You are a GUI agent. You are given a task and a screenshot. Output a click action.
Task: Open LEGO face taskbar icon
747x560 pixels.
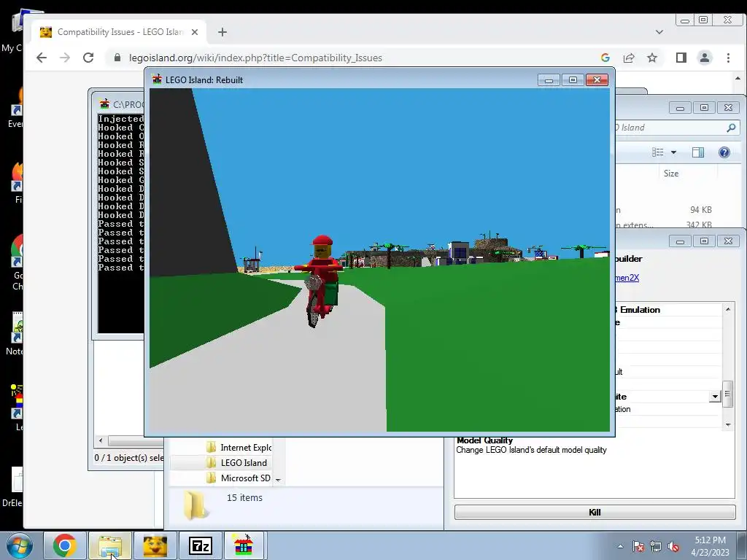pos(155,545)
